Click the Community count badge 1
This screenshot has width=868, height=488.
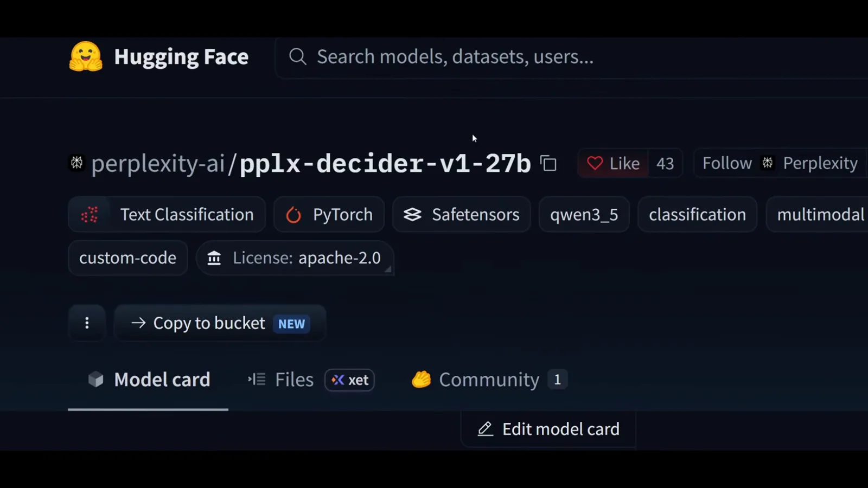pyautogui.click(x=557, y=380)
